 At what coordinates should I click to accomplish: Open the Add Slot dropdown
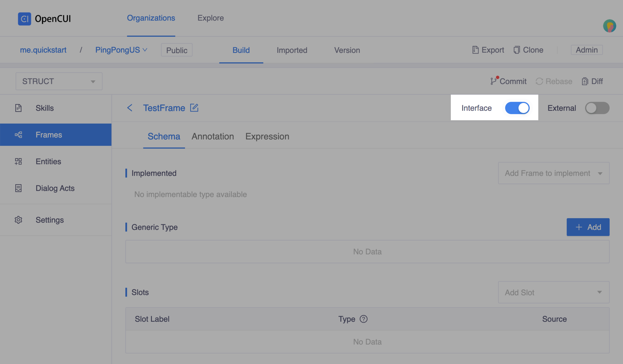pos(553,292)
